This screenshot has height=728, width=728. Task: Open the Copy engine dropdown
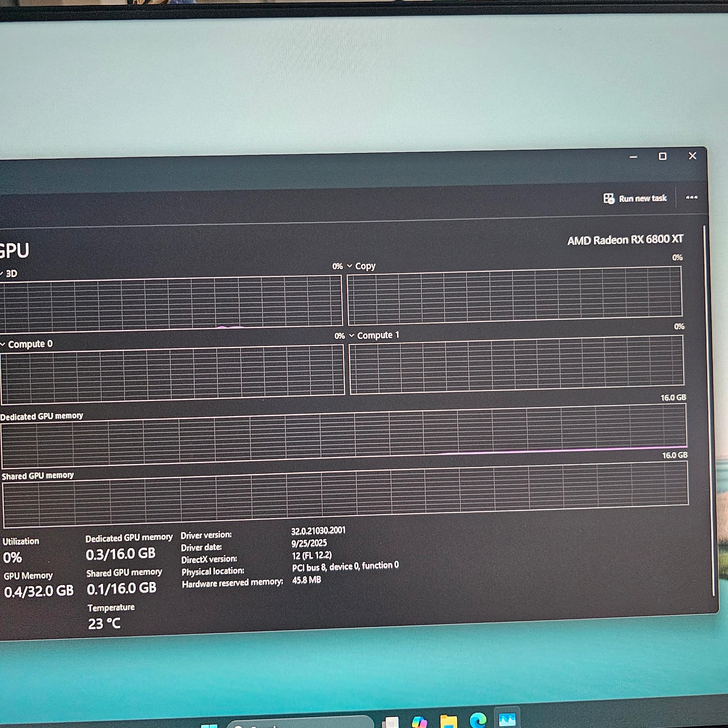pyautogui.click(x=349, y=266)
